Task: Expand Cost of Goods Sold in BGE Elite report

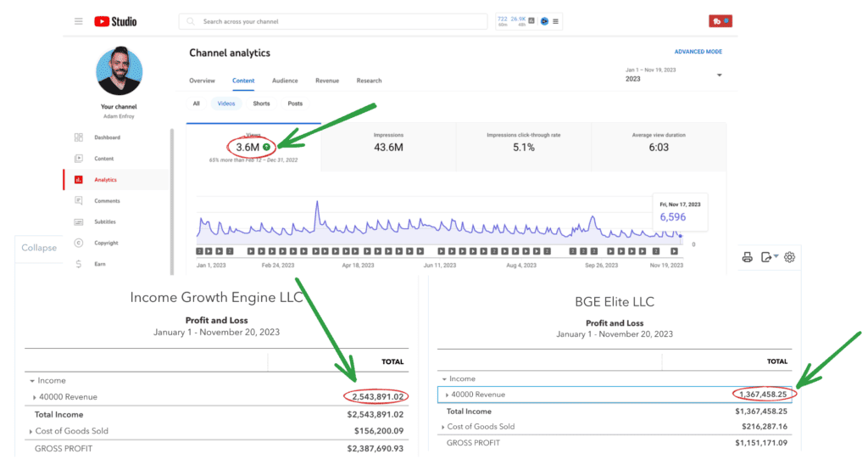Action: (442, 428)
